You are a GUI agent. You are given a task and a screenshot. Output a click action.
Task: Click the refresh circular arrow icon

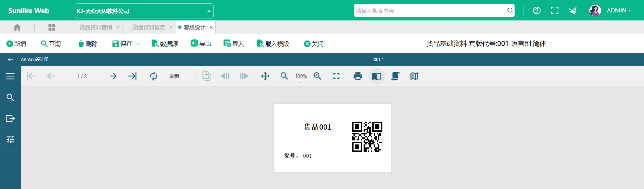pyautogui.click(x=154, y=76)
